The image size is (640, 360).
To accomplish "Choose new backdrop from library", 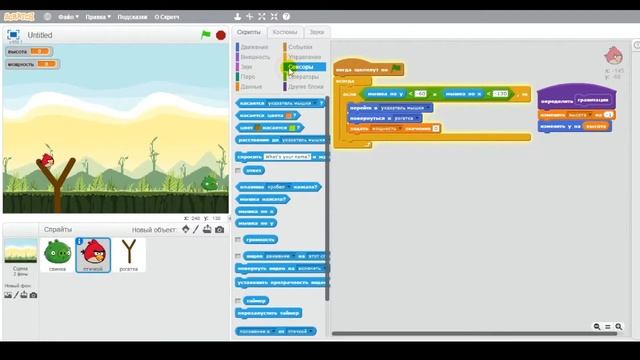I will pos(8,295).
